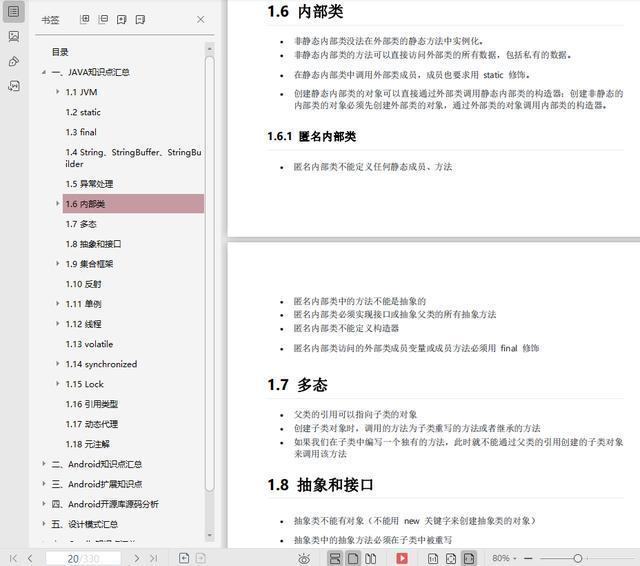Toggle eye protection mode icon
Viewport: 640px width, 566px height.
pyautogui.click(x=304, y=558)
